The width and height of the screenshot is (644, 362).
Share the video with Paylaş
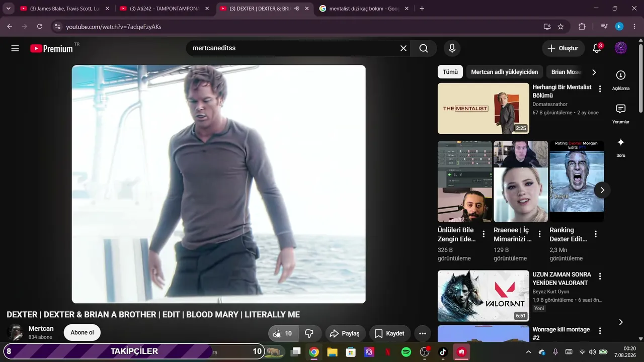(345, 333)
